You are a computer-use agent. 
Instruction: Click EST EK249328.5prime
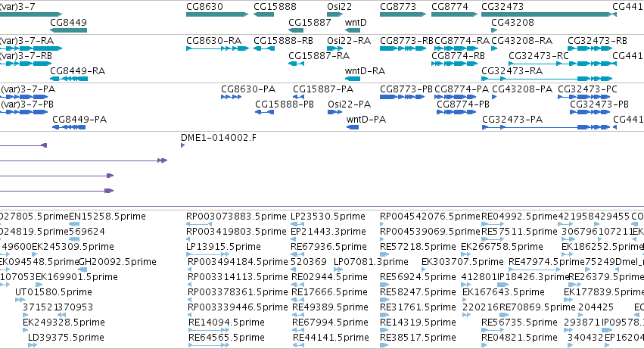pos(64,323)
